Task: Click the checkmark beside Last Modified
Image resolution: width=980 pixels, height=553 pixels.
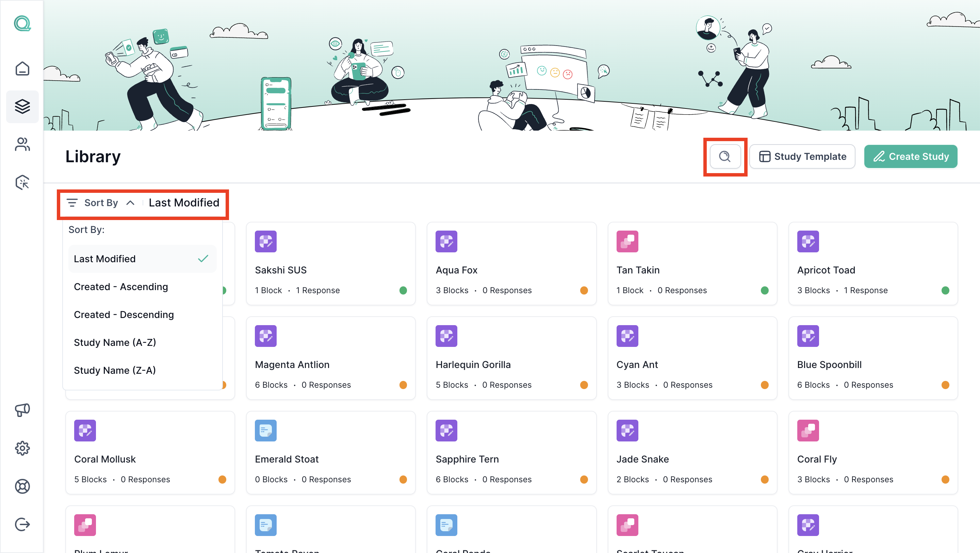Action: tap(203, 258)
